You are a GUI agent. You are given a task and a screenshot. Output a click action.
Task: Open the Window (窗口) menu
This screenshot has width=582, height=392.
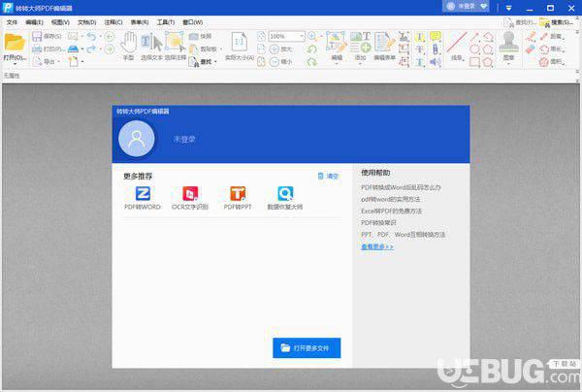click(x=193, y=22)
